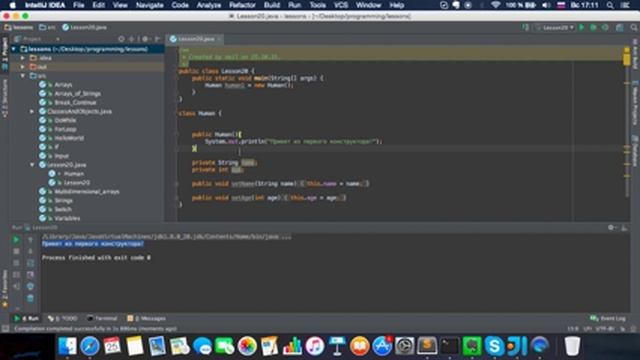Clear console with the trash icon
This screenshot has width=640, height=360.
(30, 298)
